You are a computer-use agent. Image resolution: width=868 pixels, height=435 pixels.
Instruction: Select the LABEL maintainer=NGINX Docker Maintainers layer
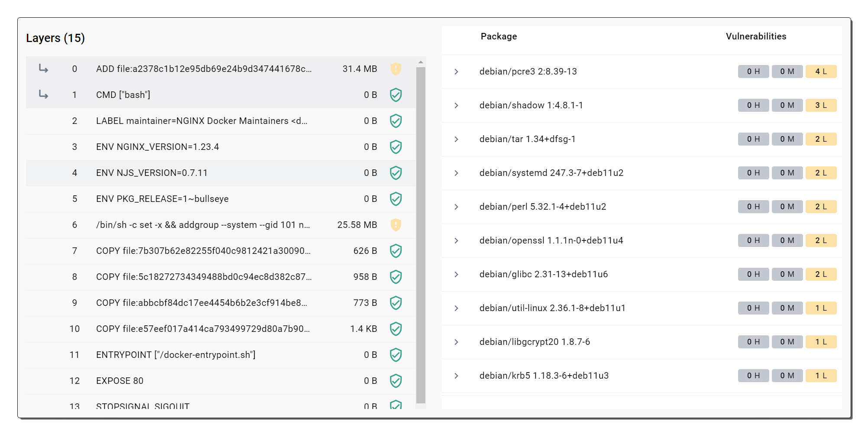pos(221,121)
